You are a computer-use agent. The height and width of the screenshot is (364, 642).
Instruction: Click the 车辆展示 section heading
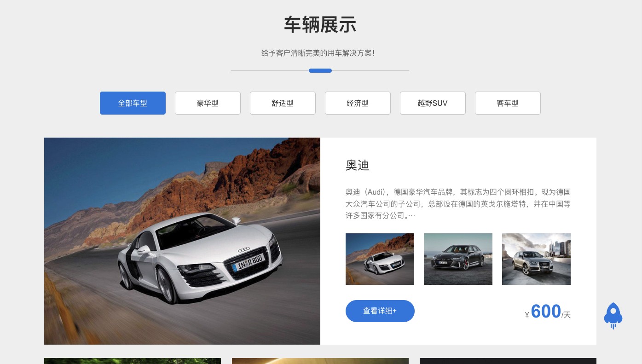(320, 24)
